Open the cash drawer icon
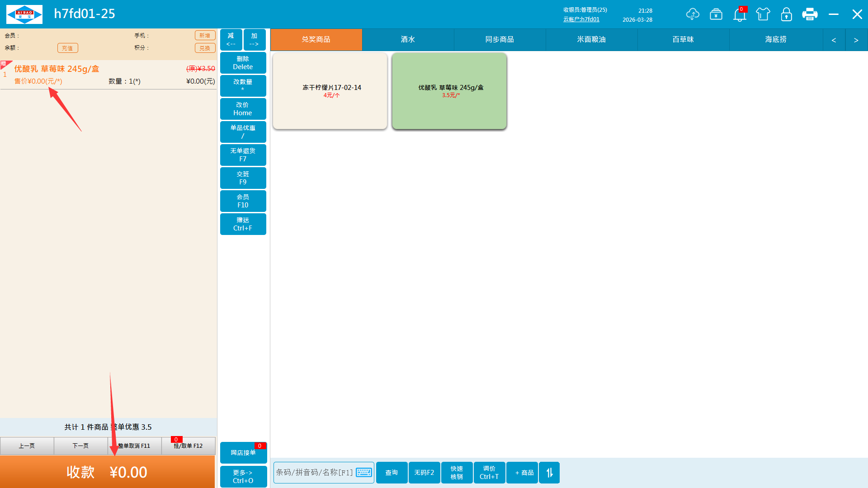868x488 pixels. (x=716, y=14)
